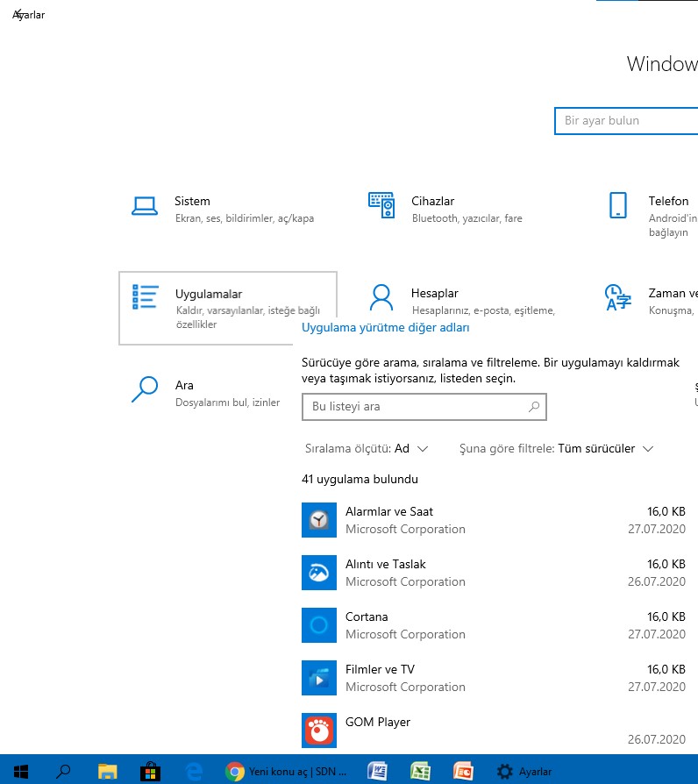Open taskbar search magnifier
The height and width of the screenshot is (784, 698).
pyautogui.click(x=63, y=772)
